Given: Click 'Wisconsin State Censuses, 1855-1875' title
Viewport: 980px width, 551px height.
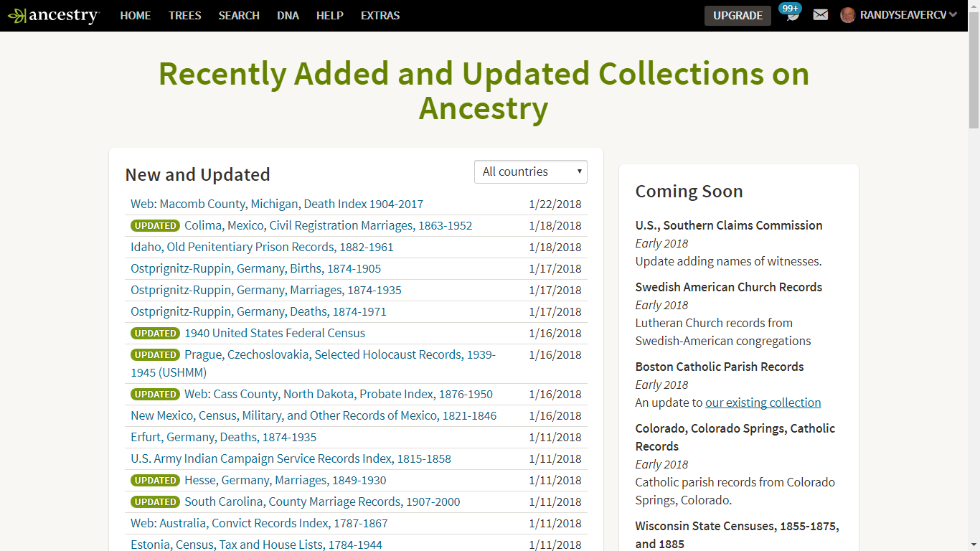Looking at the screenshot, I should pos(737,534).
